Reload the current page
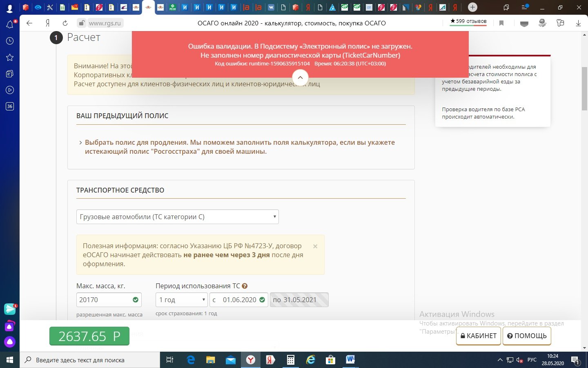The image size is (588, 368). click(65, 23)
